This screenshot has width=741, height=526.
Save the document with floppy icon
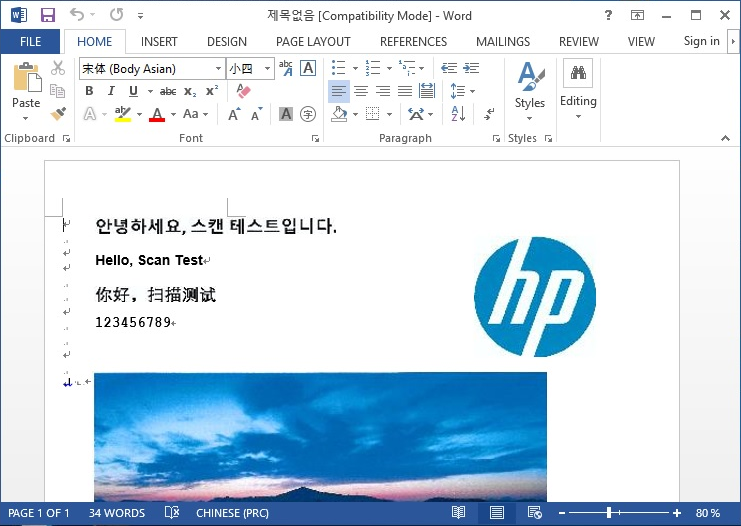click(x=48, y=15)
